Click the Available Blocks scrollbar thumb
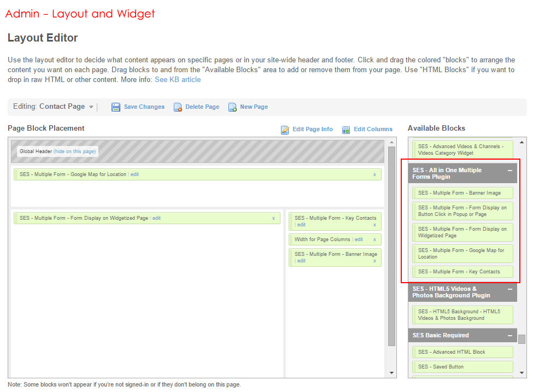The height and width of the screenshot is (392, 533). [522, 339]
